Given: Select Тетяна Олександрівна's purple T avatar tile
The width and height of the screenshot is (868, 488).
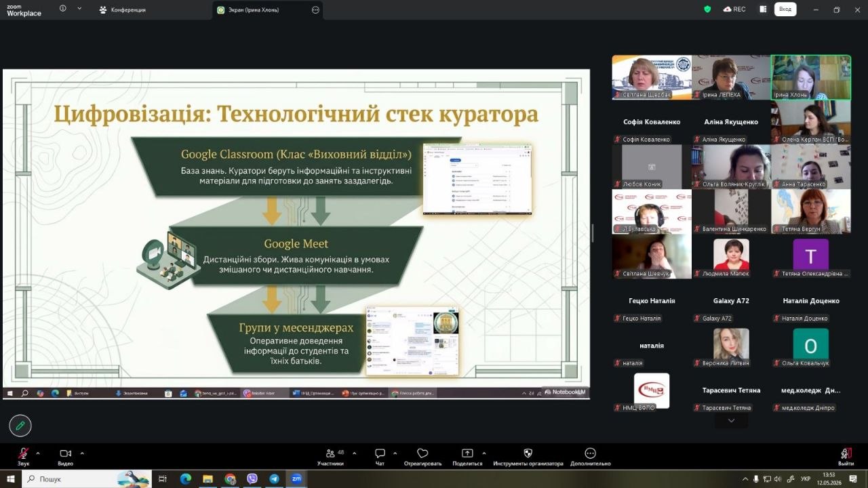Looking at the screenshot, I should click(811, 256).
